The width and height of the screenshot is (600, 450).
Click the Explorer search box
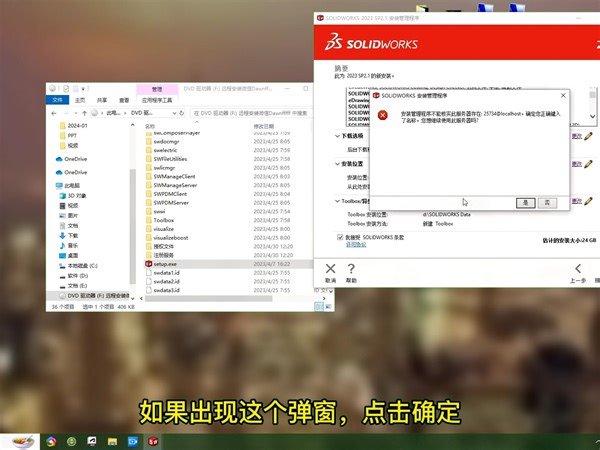click(x=251, y=113)
